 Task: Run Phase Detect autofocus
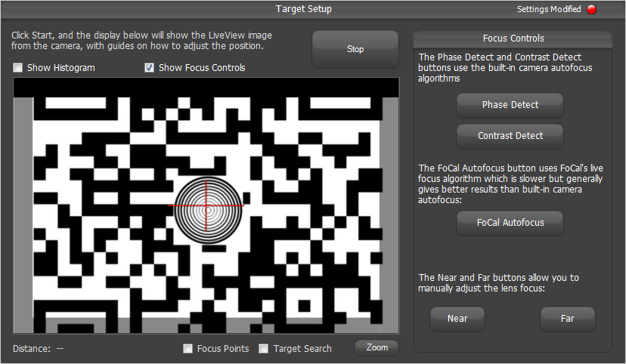tap(510, 105)
